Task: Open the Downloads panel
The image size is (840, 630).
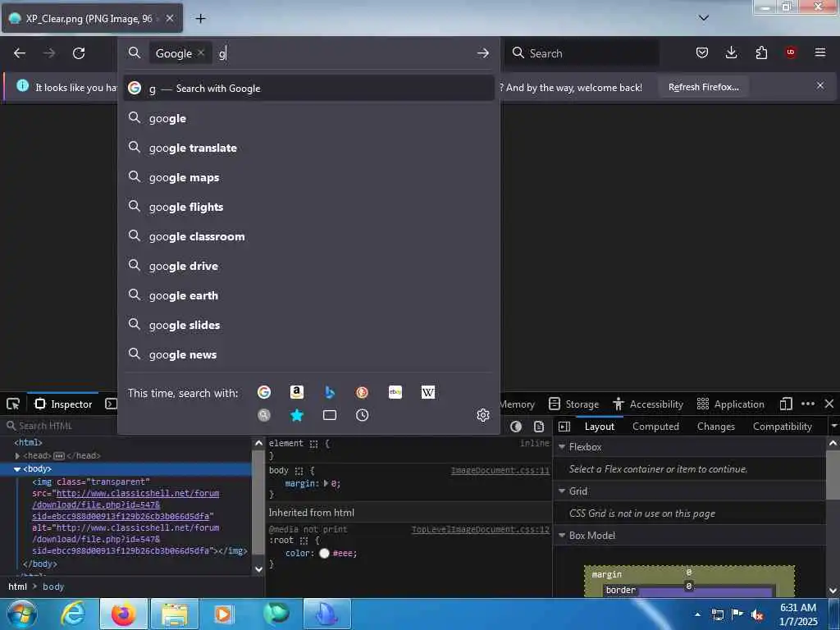Action: 731,52
